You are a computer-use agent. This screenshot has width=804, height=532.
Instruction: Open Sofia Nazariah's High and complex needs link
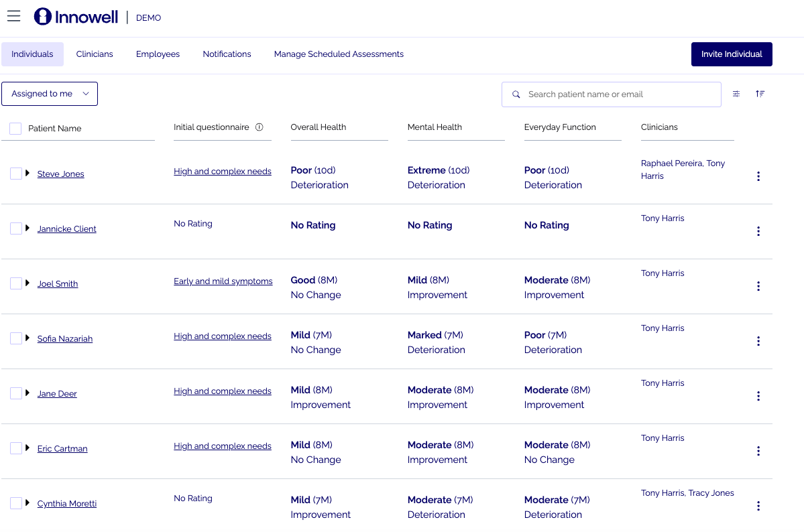tap(223, 336)
